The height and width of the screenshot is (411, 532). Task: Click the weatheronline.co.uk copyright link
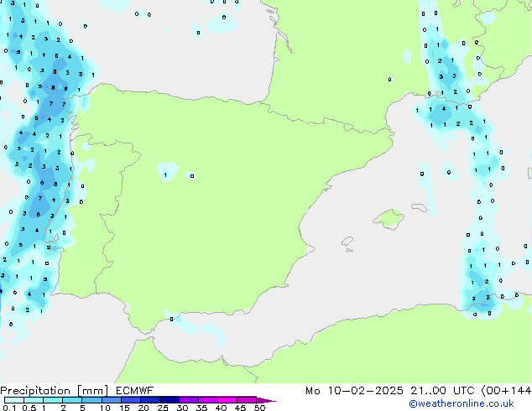click(x=474, y=403)
